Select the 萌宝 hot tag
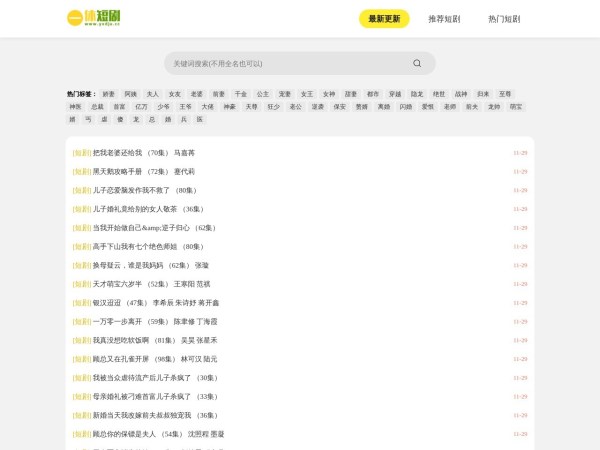600x450 pixels. point(516,106)
